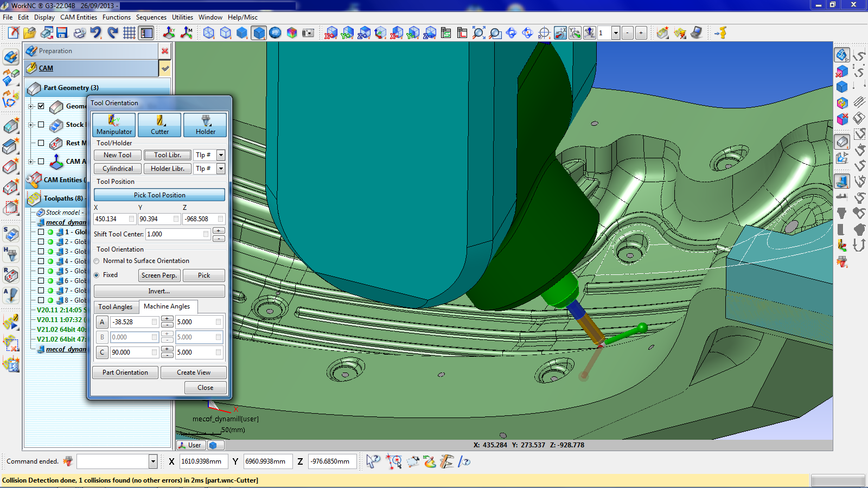Open the Tlp # dropdown beside Holder Libr.
The width and height of the screenshot is (868, 488).
[x=221, y=169]
